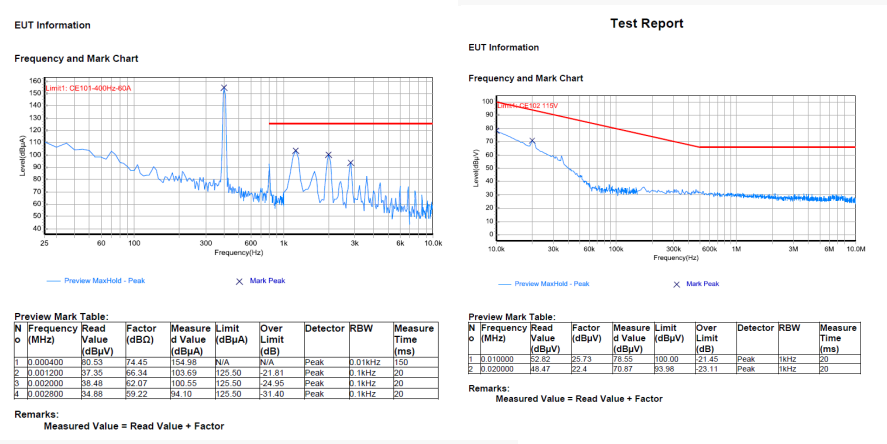Screen dimensions: 887x444
Task: Click the 400 Hz peak marker X on CE101 chart
Action: coord(224,88)
